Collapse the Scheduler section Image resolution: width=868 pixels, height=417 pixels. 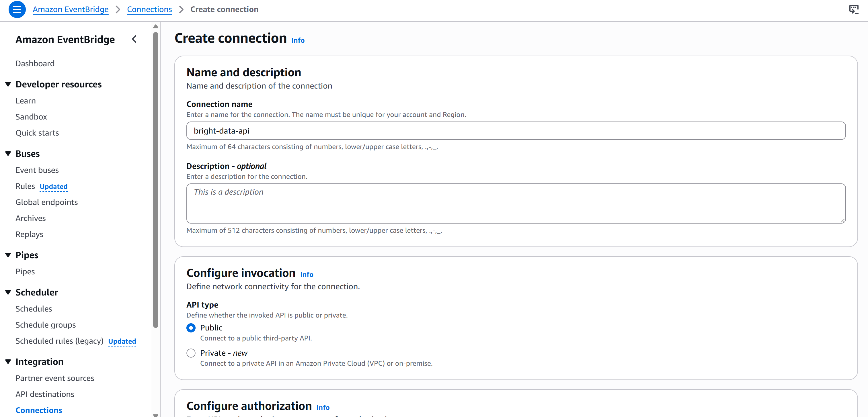coord(8,292)
